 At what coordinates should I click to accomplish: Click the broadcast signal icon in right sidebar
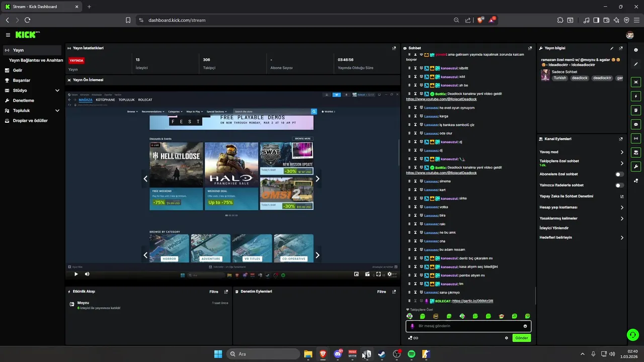(636, 138)
